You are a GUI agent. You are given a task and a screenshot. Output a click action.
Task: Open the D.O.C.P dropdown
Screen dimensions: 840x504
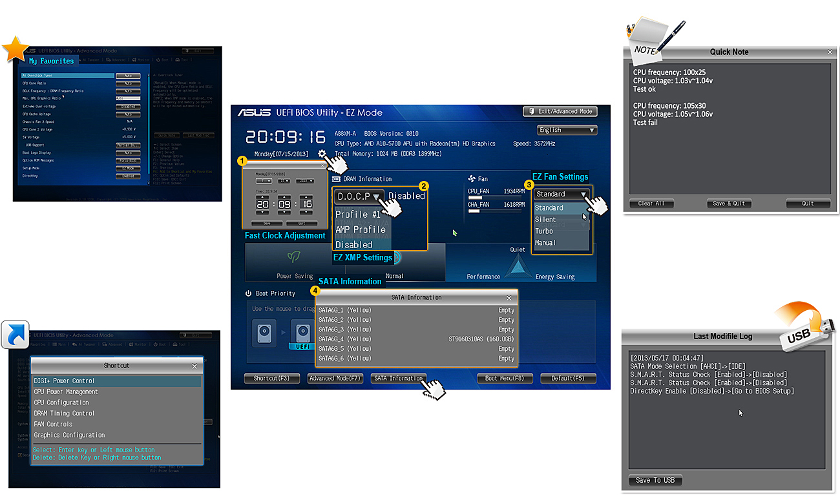(x=359, y=196)
